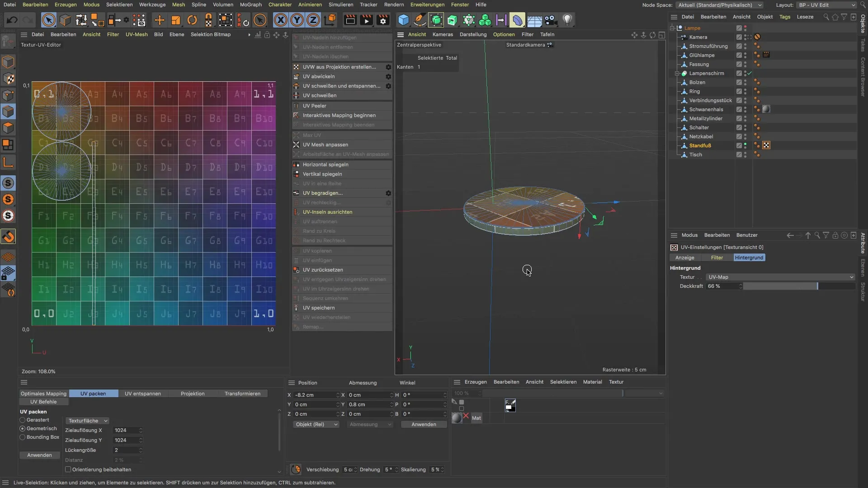Switch to the Transformieren tab
The width and height of the screenshot is (868, 488).
pyautogui.click(x=242, y=394)
